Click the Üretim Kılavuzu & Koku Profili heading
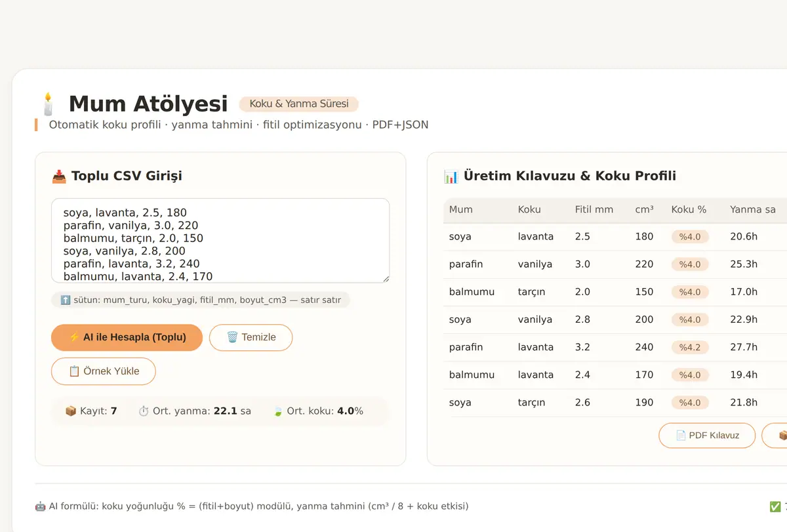Viewport: 787px width, 532px height. (x=559, y=176)
